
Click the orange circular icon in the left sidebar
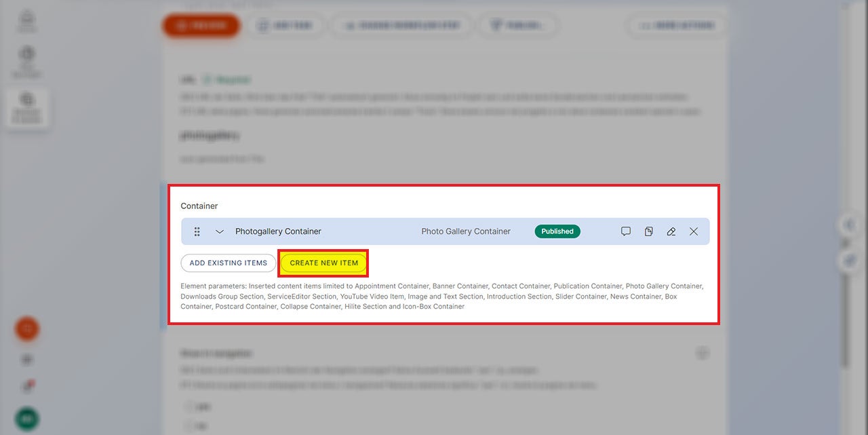click(27, 329)
